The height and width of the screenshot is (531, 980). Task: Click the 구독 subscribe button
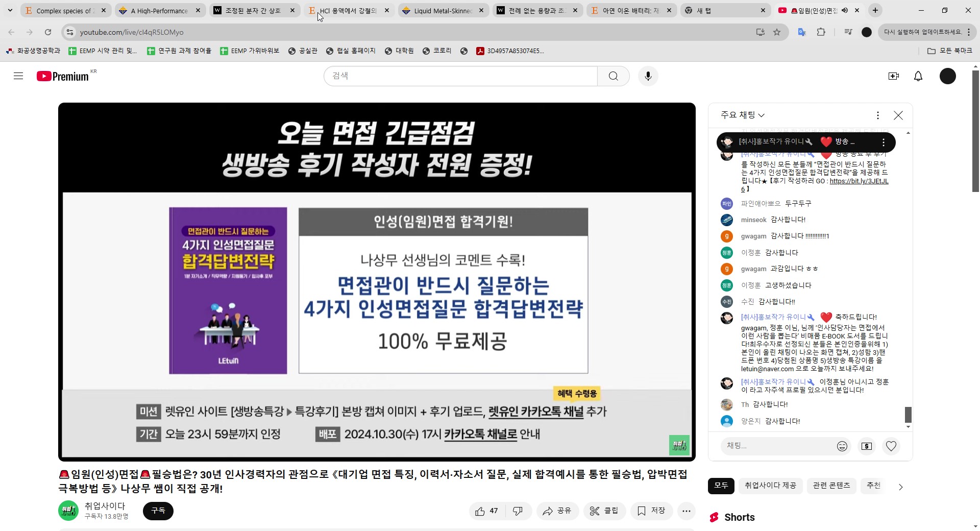pyautogui.click(x=158, y=511)
